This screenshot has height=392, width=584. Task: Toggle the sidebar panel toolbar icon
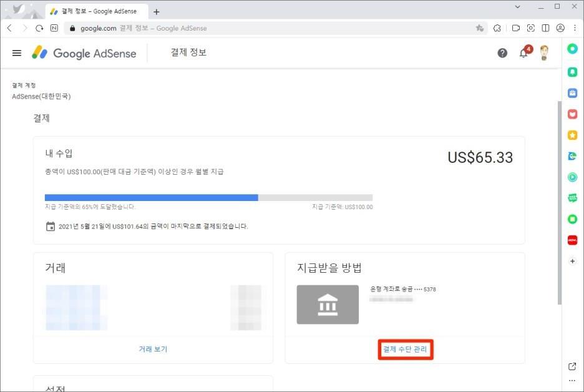[x=545, y=28]
